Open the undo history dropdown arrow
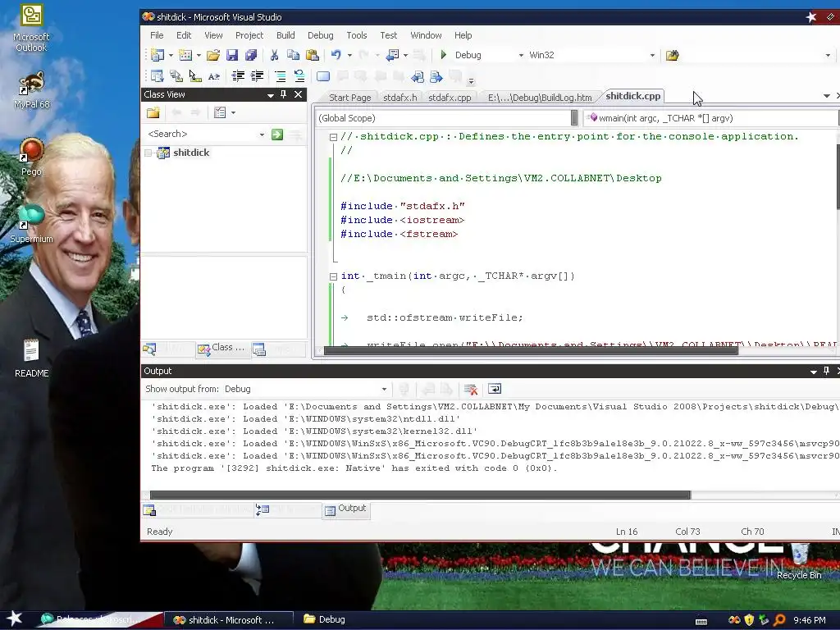The height and width of the screenshot is (630, 840). coord(349,55)
